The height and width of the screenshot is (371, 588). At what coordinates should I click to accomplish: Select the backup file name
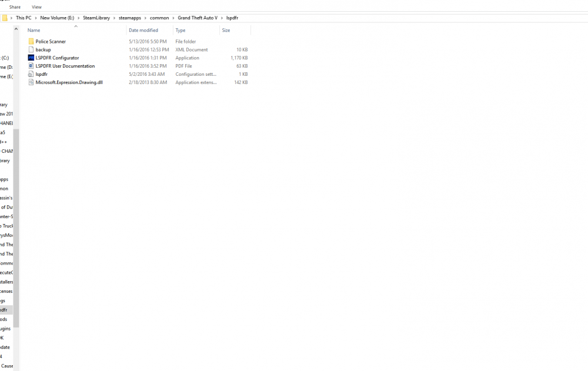[43, 50]
